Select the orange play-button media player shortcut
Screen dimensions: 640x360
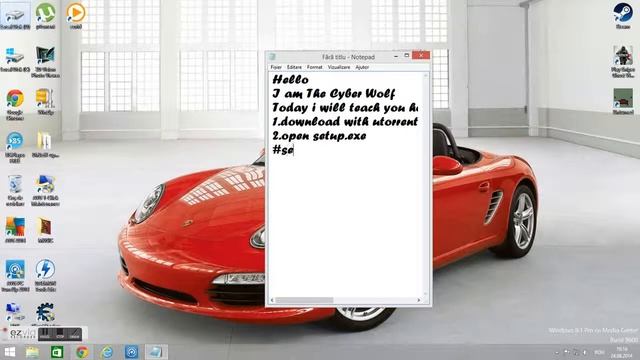pyautogui.click(x=76, y=16)
